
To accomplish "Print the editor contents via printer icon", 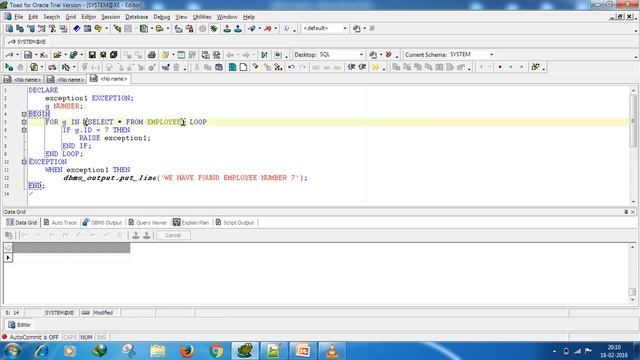I will 151,55.
